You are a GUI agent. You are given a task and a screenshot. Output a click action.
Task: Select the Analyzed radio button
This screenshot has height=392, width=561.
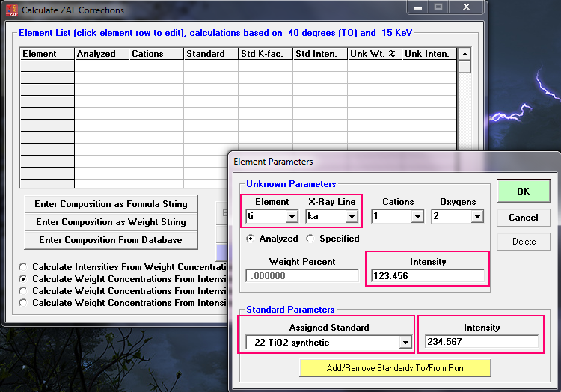(251, 239)
